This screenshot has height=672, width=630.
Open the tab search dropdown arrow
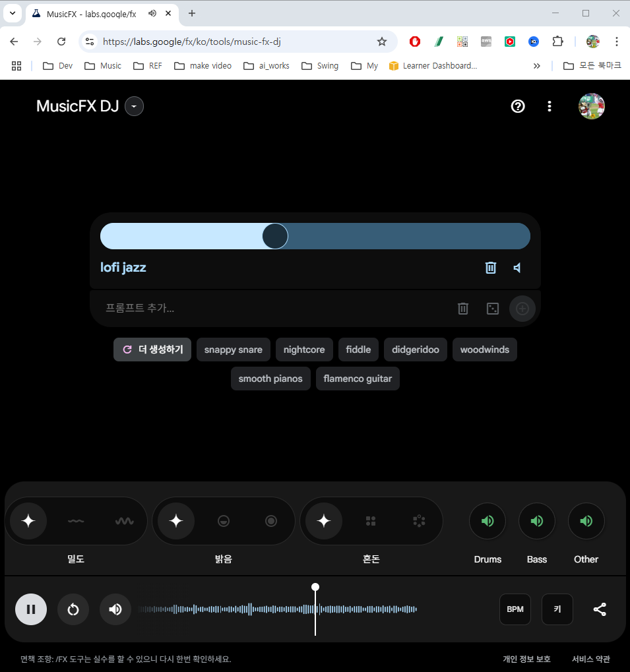13,13
